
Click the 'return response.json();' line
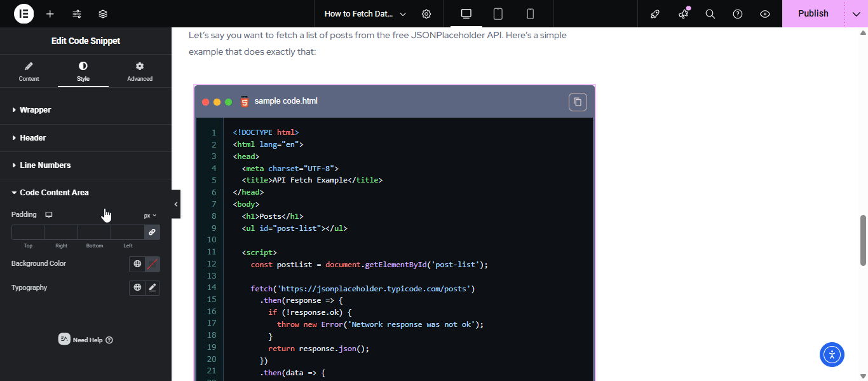pos(318,349)
